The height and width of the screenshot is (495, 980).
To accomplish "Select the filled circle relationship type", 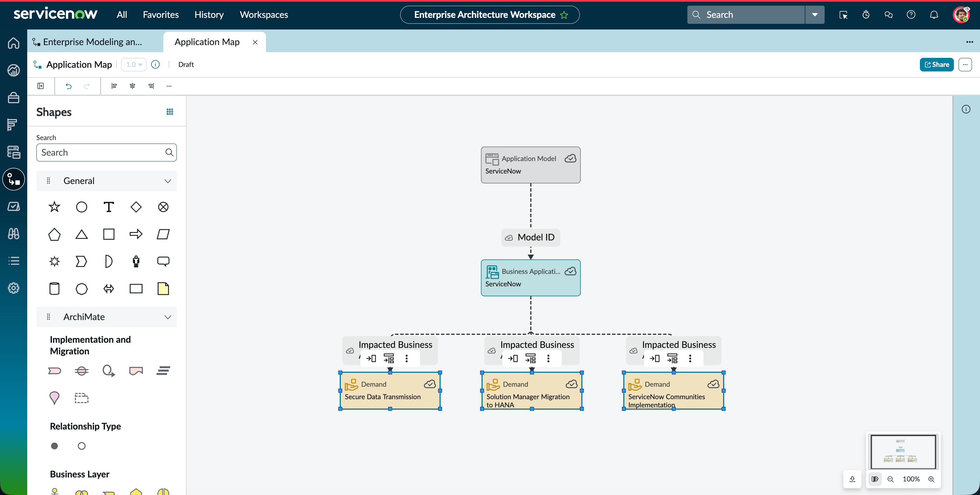I will (54, 446).
